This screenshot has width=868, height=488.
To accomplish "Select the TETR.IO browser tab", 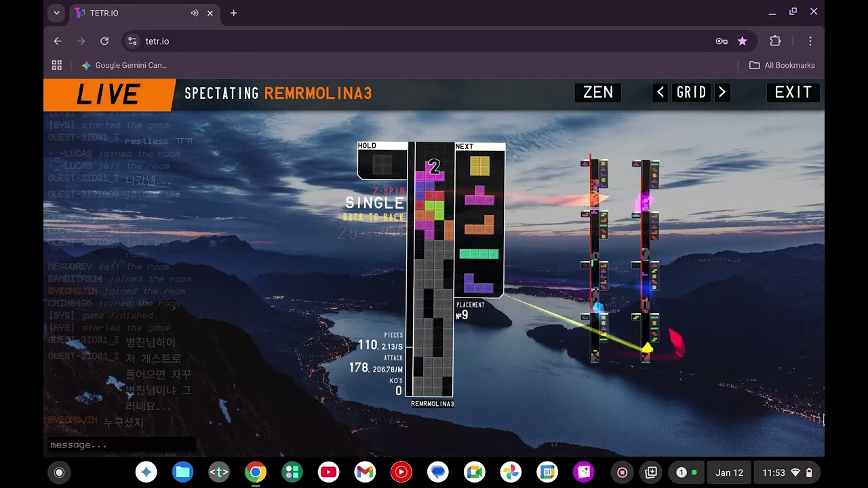I will tap(143, 13).
